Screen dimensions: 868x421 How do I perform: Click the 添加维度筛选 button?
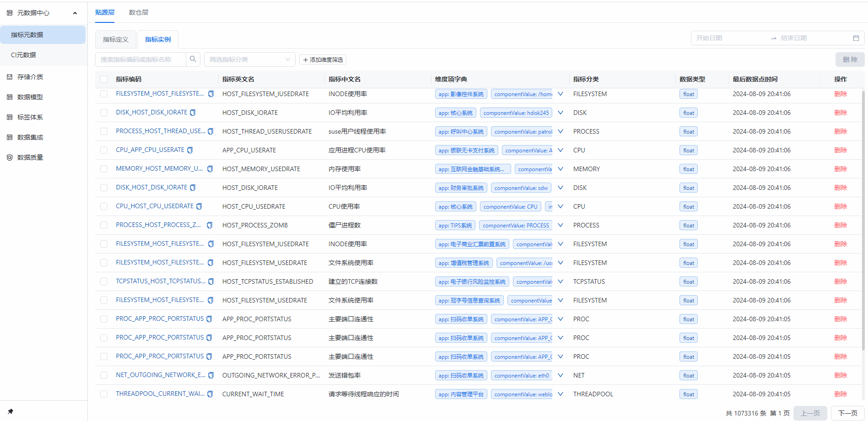click(323, 59)
